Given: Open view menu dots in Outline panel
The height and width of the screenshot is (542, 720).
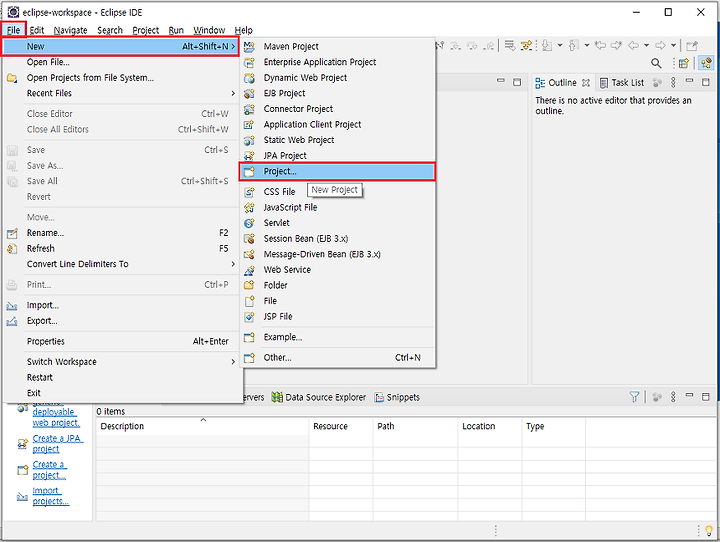Looking at the screenshot, I should [673, 82].
